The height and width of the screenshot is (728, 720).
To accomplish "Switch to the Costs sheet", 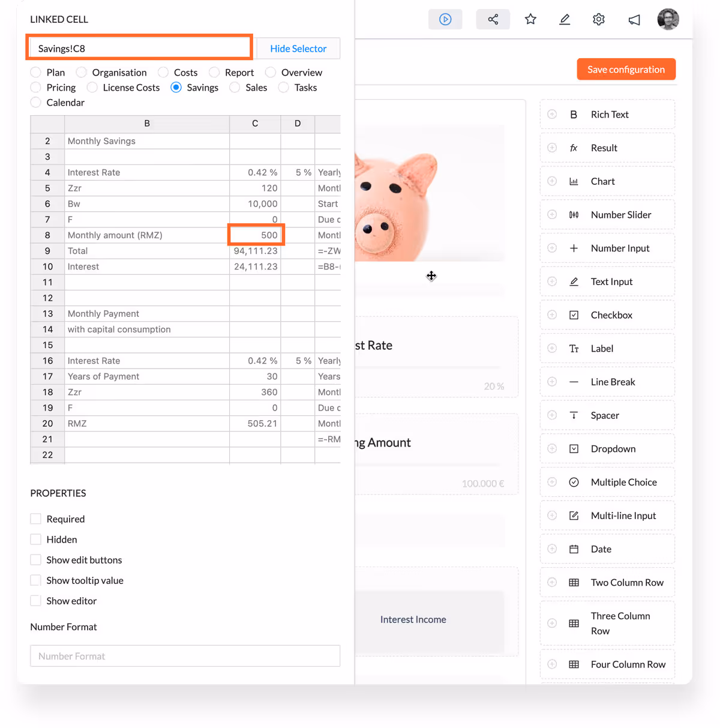I will click(x=163, y=72).
